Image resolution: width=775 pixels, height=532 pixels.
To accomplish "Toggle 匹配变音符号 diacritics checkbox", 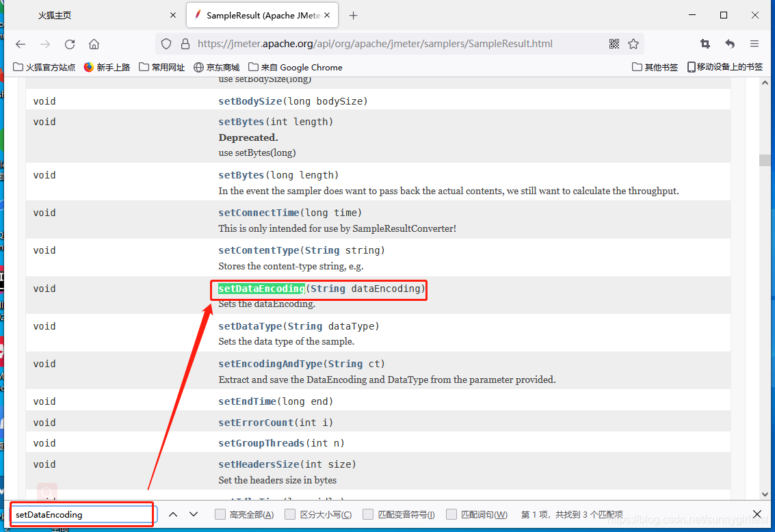I will click(x=368, y=514).
